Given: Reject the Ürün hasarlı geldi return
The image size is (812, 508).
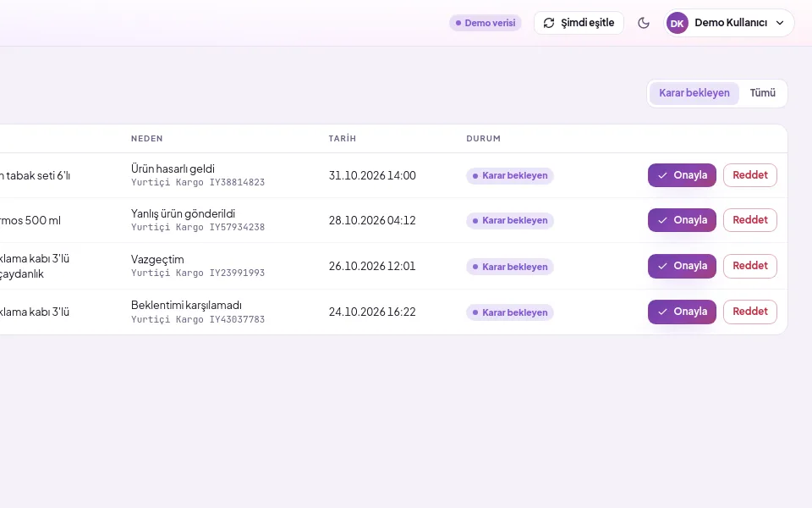Looking at the screenshot, I should point(750,175).
